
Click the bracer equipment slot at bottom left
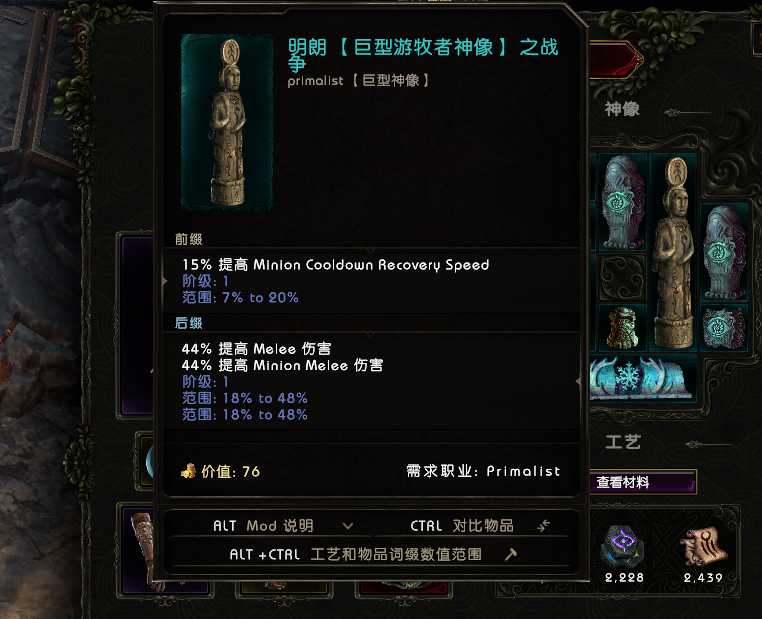click(144, 549)
